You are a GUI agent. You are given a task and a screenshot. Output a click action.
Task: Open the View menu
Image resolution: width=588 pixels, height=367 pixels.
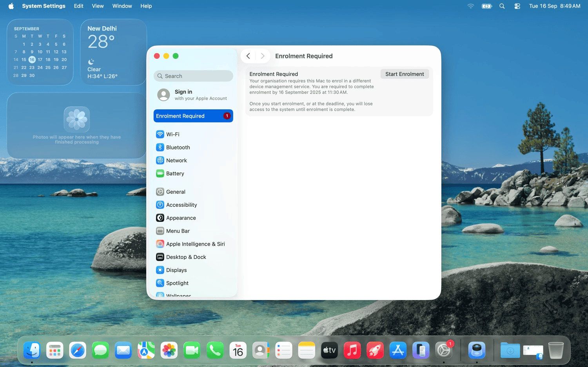tap(98, 6)
